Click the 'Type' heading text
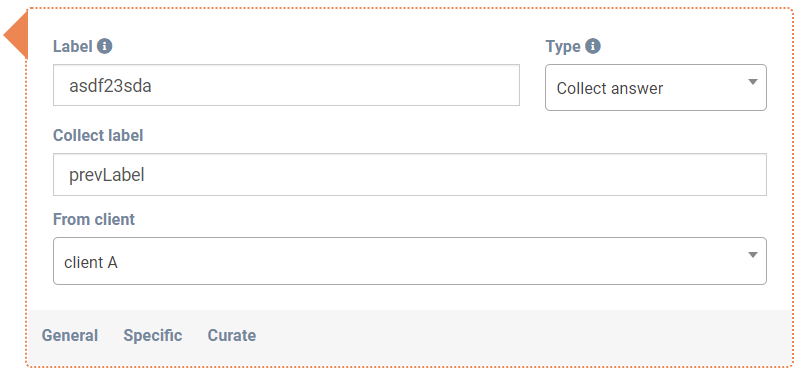The image size is (804, 378). point(563,47)
